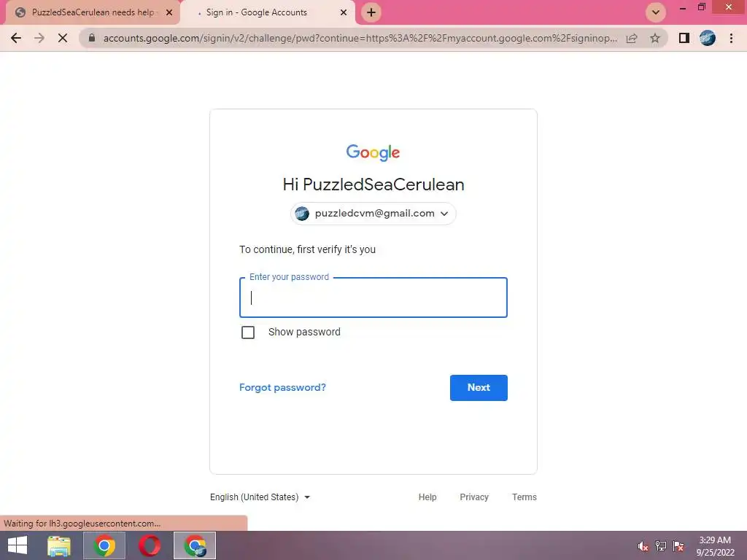Open the Help link in footer
The height and width of the screenshot is (560, 747).
tap(427, 497)
